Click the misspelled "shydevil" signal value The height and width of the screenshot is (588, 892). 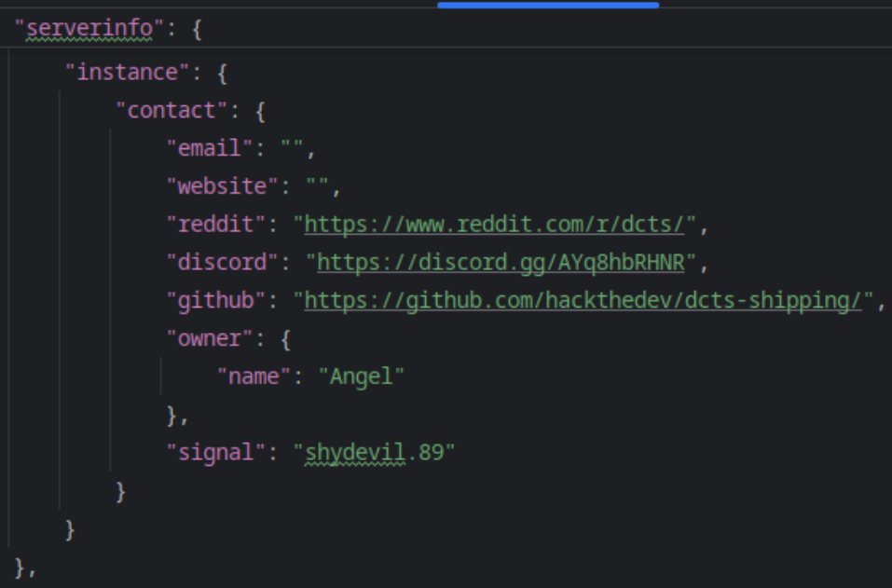tap(355, 453)
